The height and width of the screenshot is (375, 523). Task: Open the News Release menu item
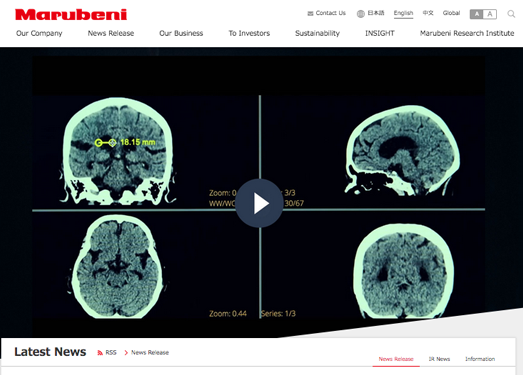tap(111, 33)
